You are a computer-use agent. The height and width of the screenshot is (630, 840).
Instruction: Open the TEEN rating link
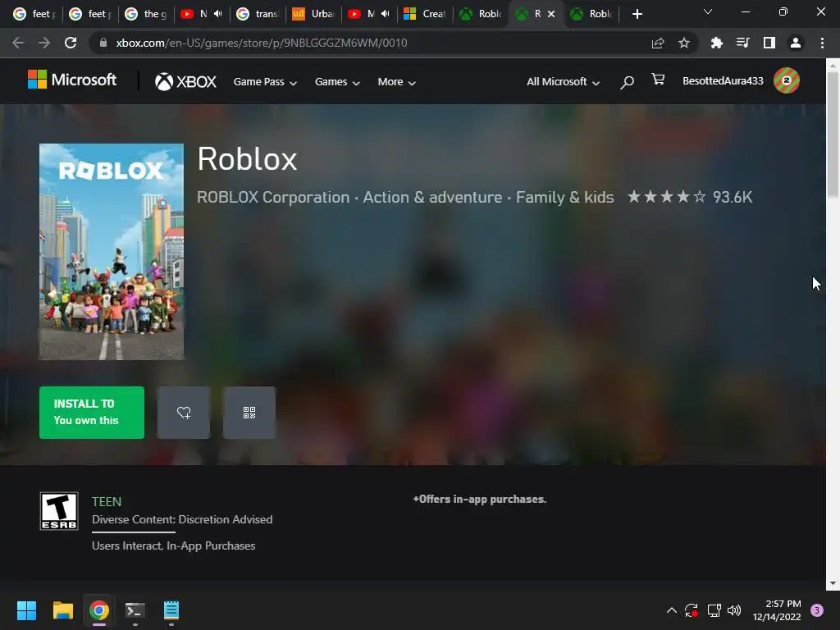[x=107, y=501]
